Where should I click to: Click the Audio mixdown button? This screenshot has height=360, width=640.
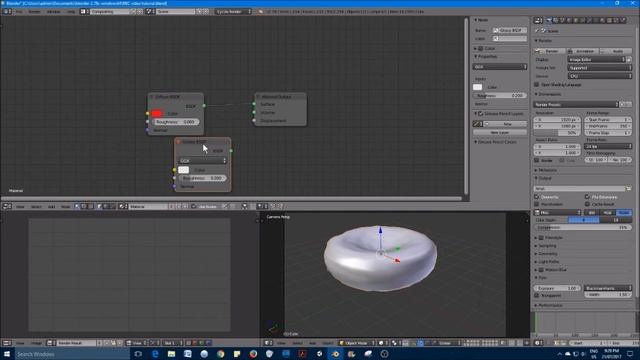coord(616,51)
